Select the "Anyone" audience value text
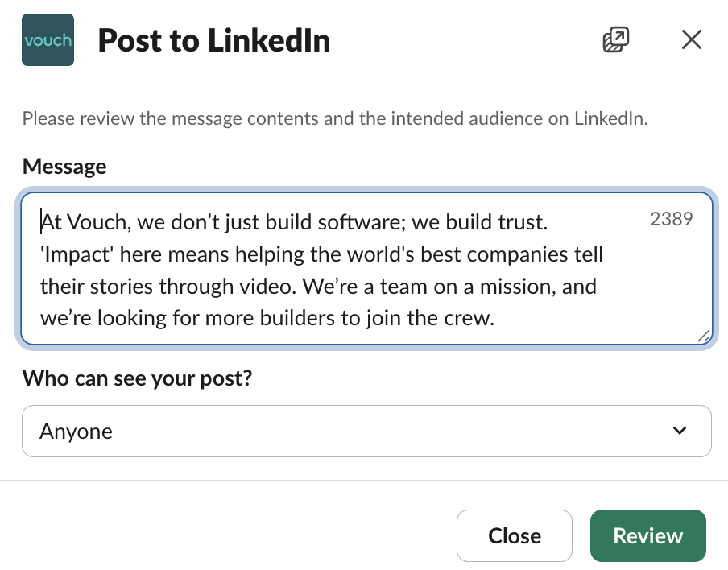Viewport: 728px width, 570px height. pyautogui.click(x=77, y=432)
